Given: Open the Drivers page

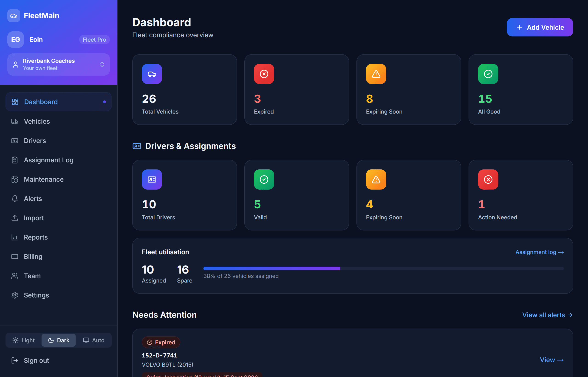Looking at the screenshot, I should pyautogui.click(x=59, y=140).
